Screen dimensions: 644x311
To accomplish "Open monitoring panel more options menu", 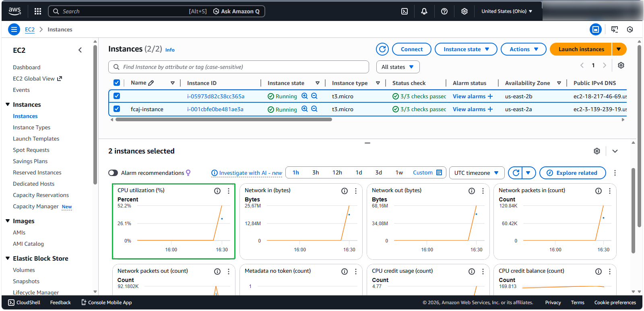I will click(x=615, y=173).
